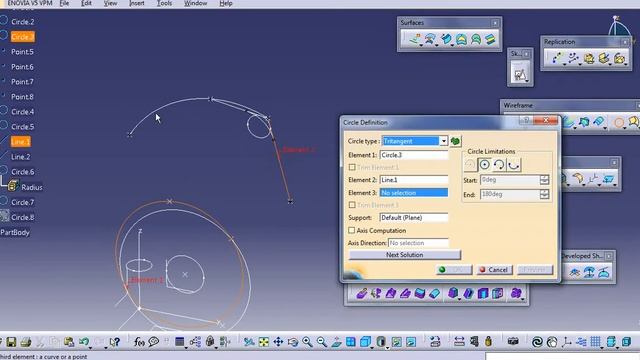Image resolution: width=640 pixels, height=360 pixels.
Task: Select the Radius parameter in the tree
Action: coord(31,187)
